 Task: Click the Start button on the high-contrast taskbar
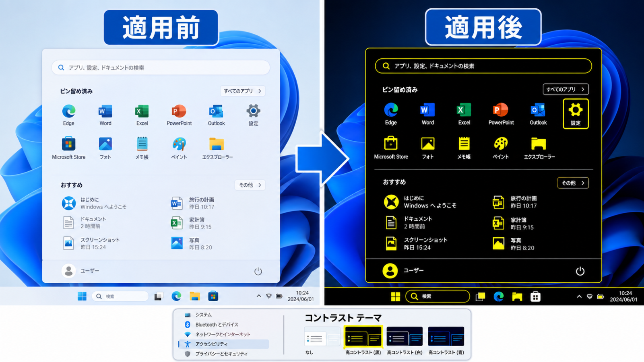(396, 296)
